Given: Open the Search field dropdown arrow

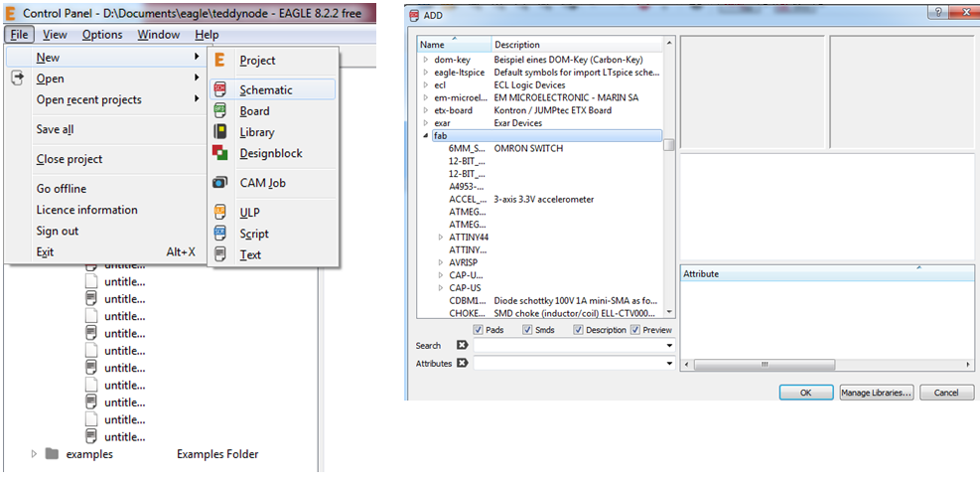Looking at the screenshot, I should (x=669, y=346).
